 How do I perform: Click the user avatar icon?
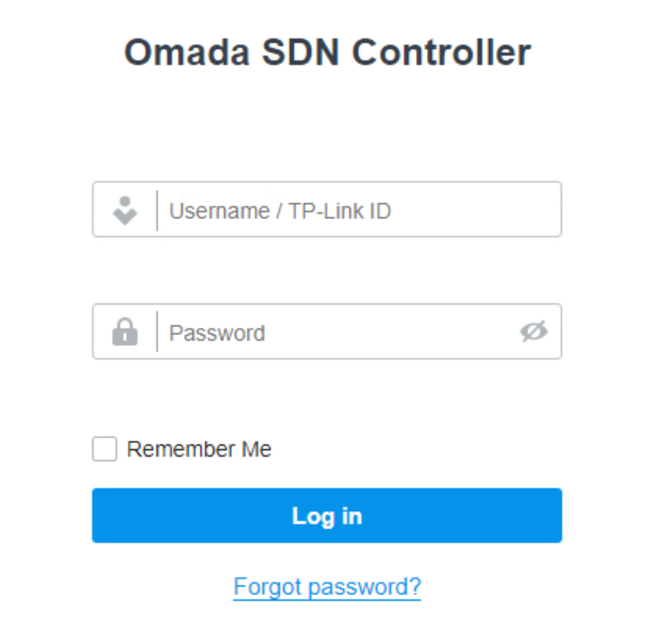(x=125, y=210)
